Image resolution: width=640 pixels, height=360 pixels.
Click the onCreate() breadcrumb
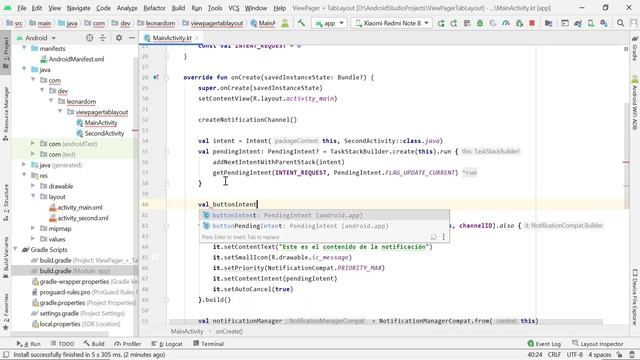coord(229,331)
